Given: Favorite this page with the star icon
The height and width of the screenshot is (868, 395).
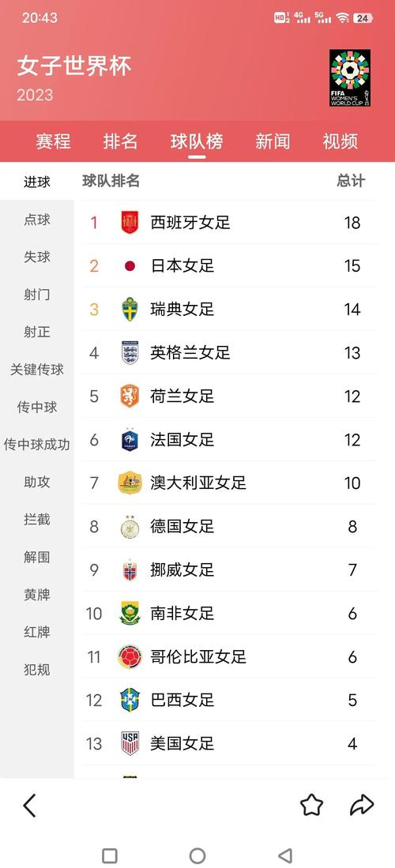Looking at the screenshot, I should click(312, 805).
